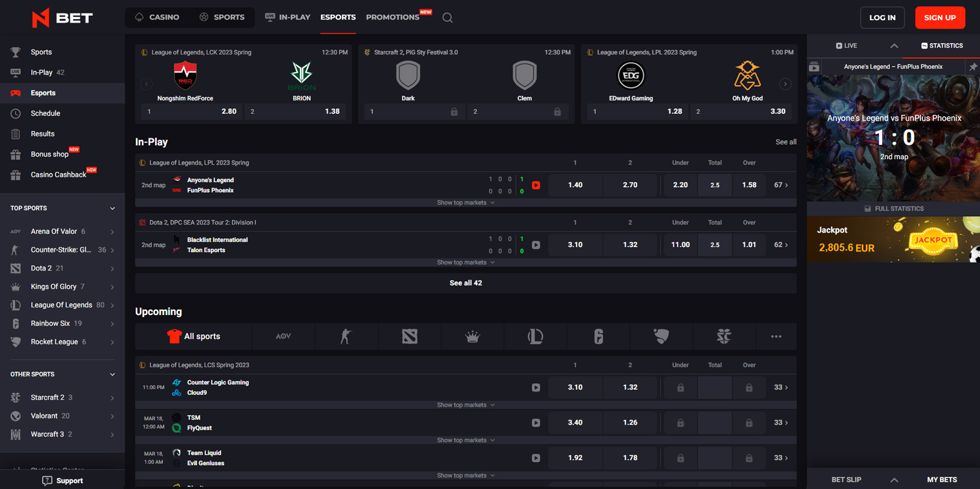Go to previous featured match arrow
The width and height of the screenshot is (980, 489).
pos(146,84)
